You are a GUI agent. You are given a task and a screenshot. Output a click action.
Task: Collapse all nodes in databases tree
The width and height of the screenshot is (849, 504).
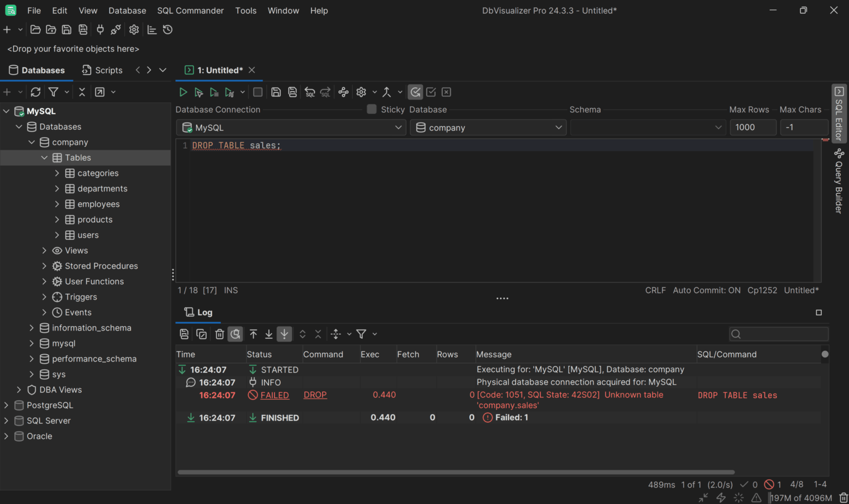click(x=82, y=92)
